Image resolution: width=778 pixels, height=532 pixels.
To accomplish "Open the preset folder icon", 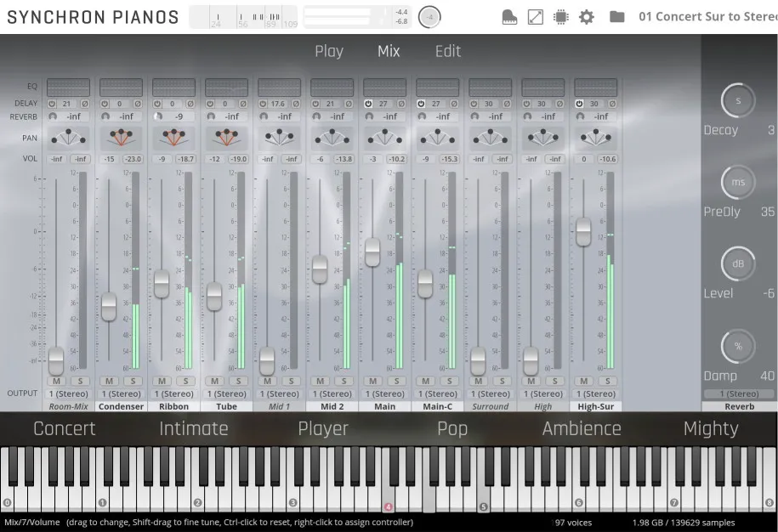I will 617,15.
